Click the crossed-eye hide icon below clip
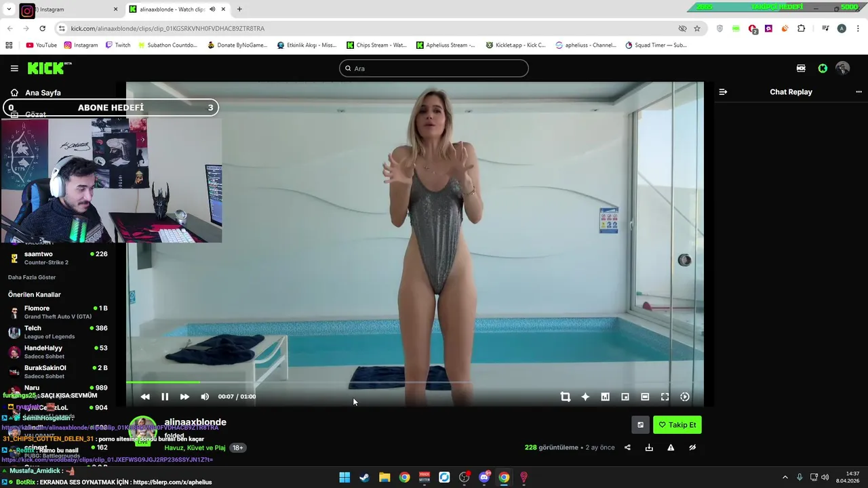This screenshot has width=868, height=488. click(692, 447)
